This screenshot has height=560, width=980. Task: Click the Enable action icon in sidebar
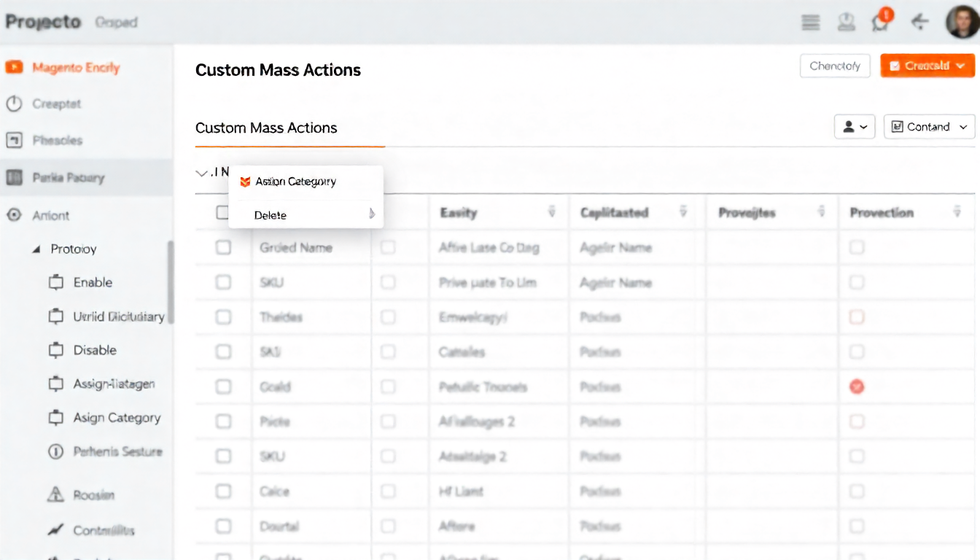(x=56, y=283)
